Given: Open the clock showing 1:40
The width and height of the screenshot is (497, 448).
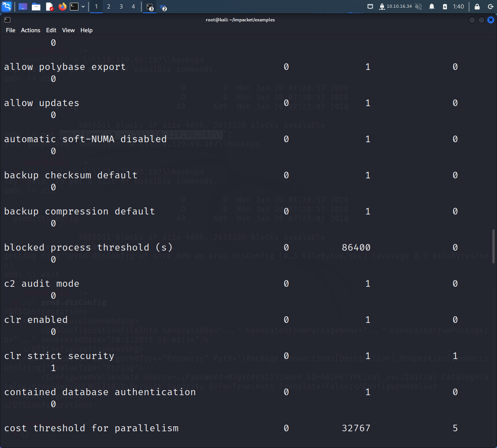Looking at the screenshot, I should coord(459,7).
